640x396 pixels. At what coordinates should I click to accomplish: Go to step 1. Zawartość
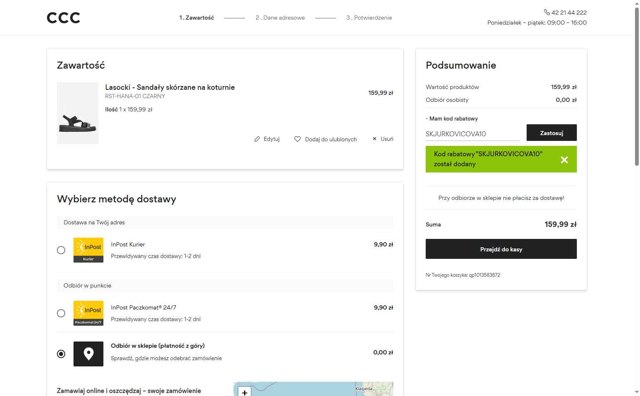click(196, 18)
